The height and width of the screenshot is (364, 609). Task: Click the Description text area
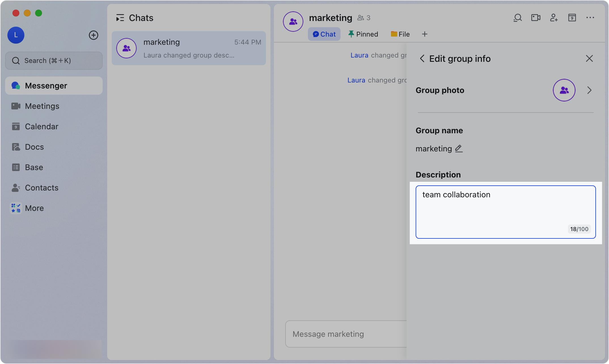506,212
